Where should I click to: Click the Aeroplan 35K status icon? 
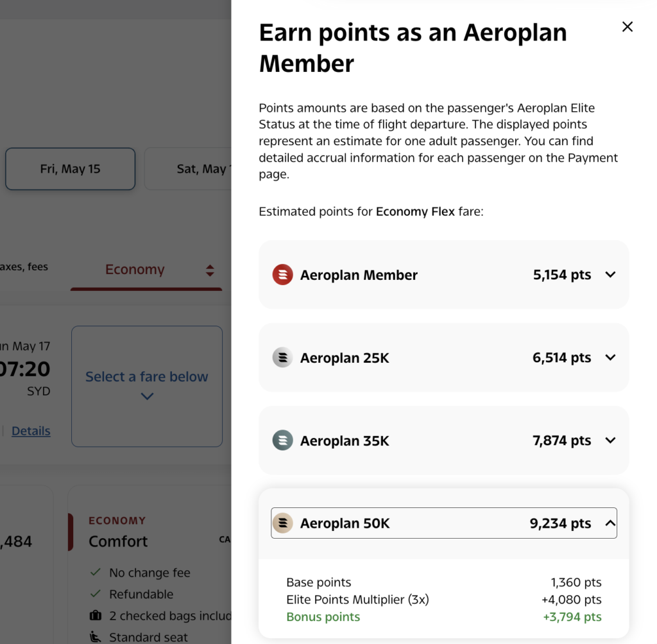click(283, 440)
